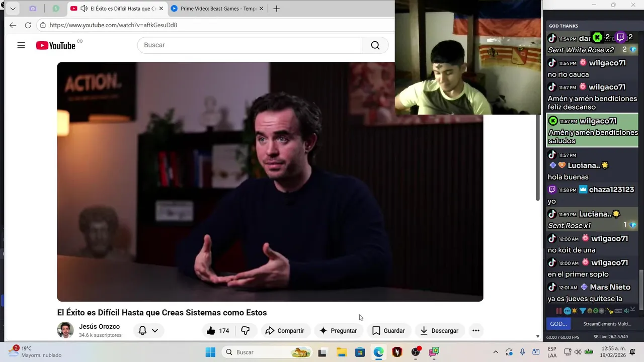The image size is (644, 362).
Task: Switch to the pinned green tab
Action: (56, 9)
